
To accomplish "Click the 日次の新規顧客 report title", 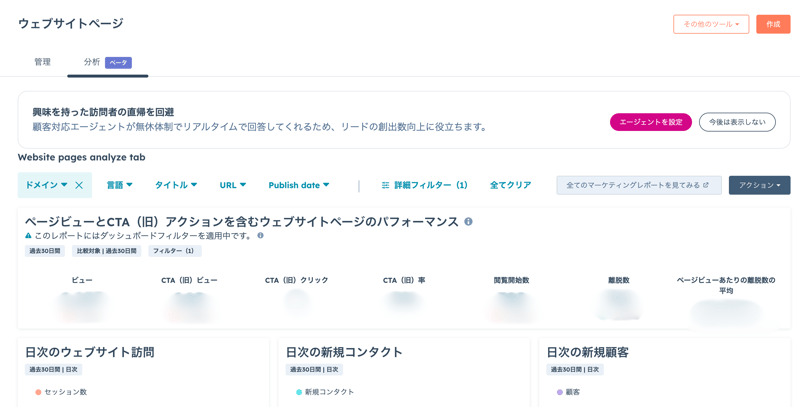I will point(588,352).
